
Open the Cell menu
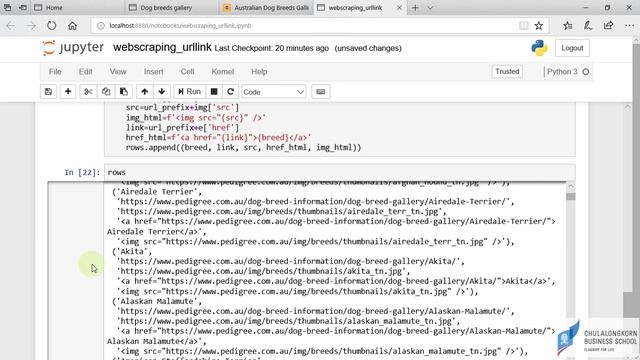[187, 72]
